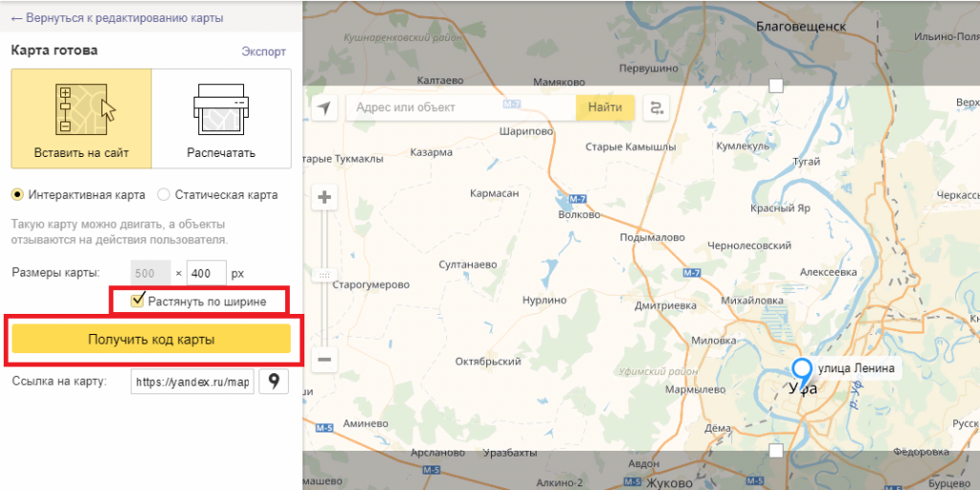980x490 pixels.
Task: Click the Шарипово label on map
Action: [x=527, y=131]
